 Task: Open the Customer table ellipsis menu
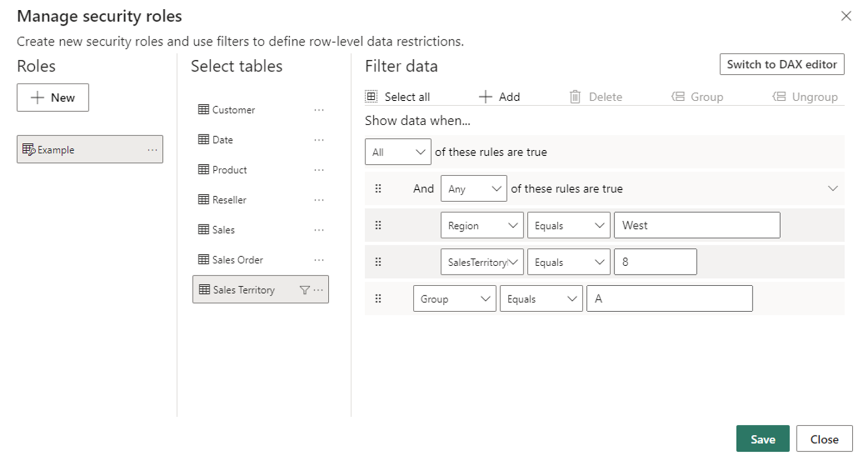click(x=319, y=110)
